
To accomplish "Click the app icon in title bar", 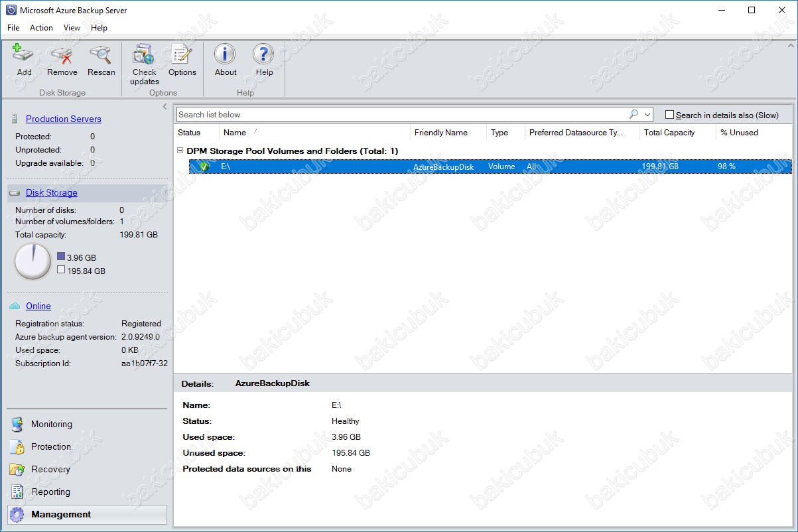I will coord(10,11).
